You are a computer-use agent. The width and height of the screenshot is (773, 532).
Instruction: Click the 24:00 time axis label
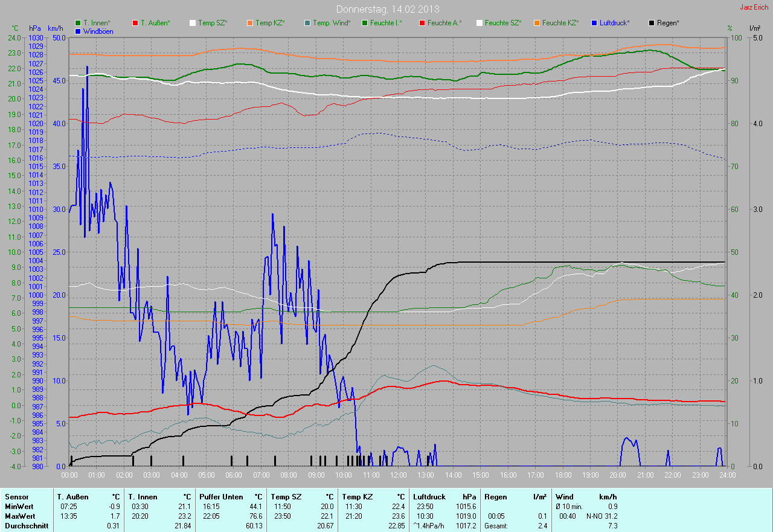pos(727,475)
